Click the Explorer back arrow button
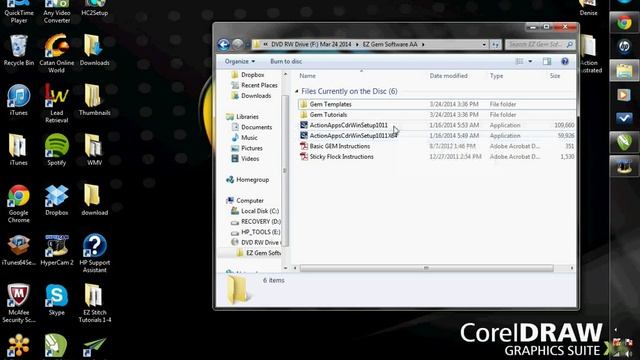Viewport: 640px width, 360px height. (224, 44)
